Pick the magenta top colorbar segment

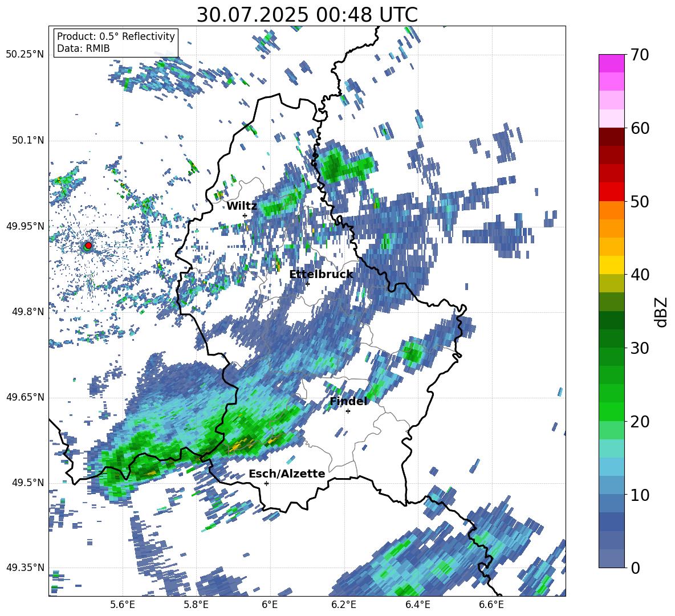[611, 63]
